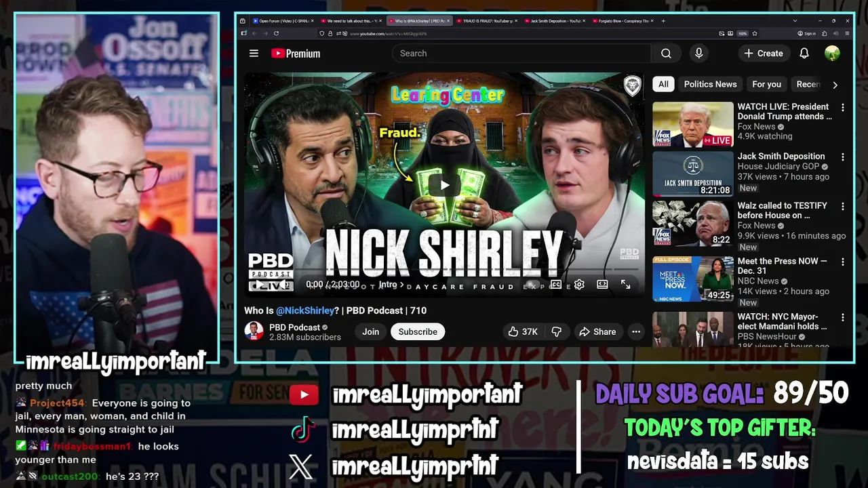
Task: Select the Politics News chip
Action: (710, 84)
